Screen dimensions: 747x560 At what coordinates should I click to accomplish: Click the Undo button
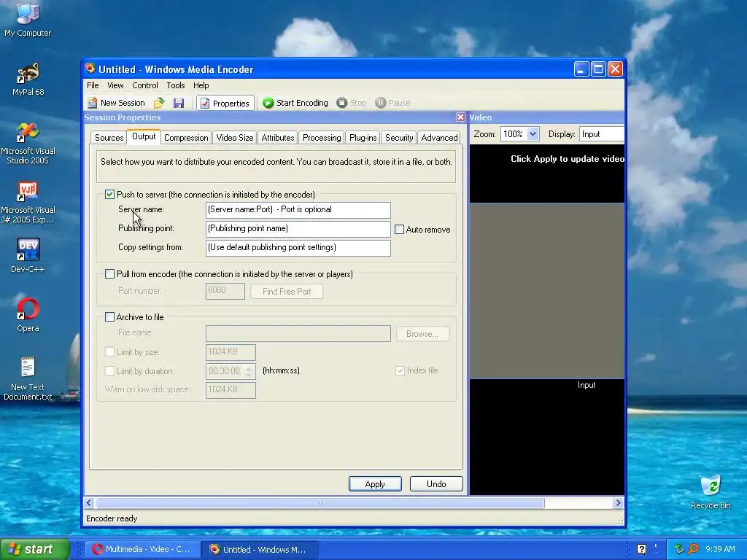tap(436, 484)
